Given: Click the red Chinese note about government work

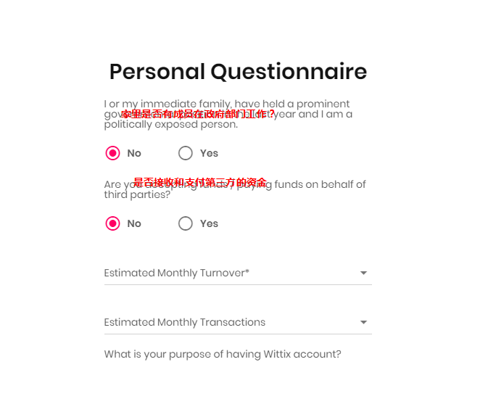Looking at the screenshot, I should click(x=198, y=114).
